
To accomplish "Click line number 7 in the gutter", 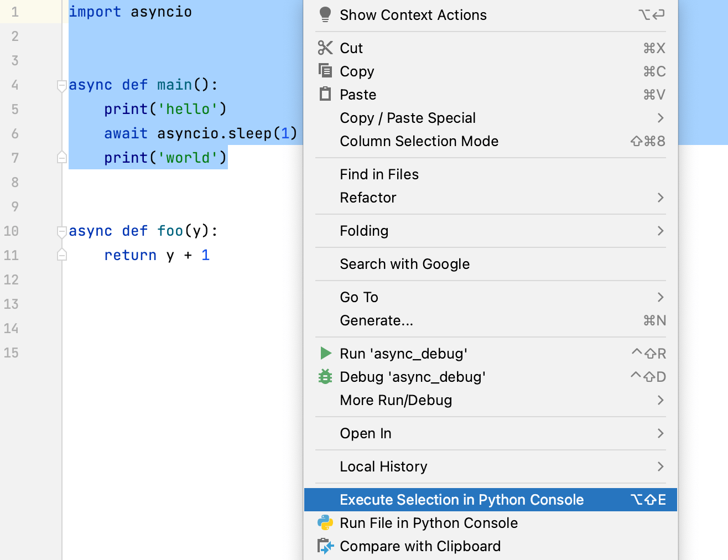I will pyautogui.click(x=15, y=158).
